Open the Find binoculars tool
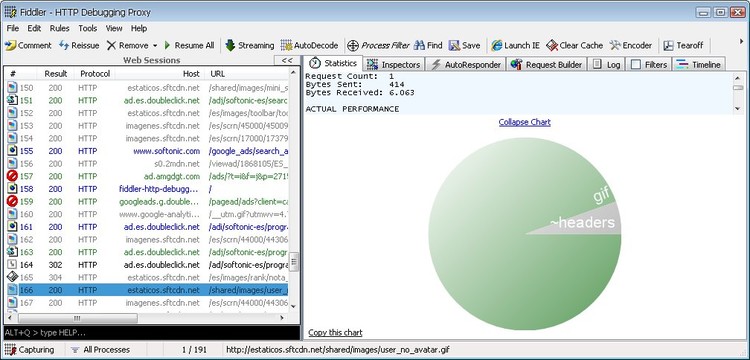The width and height of the screenshot is (750, 360). tap(419, 45)
